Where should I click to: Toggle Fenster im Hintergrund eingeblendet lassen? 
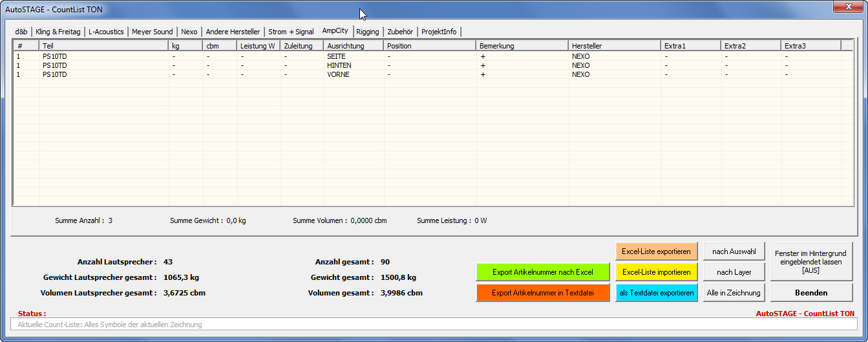tap(811, 262)
